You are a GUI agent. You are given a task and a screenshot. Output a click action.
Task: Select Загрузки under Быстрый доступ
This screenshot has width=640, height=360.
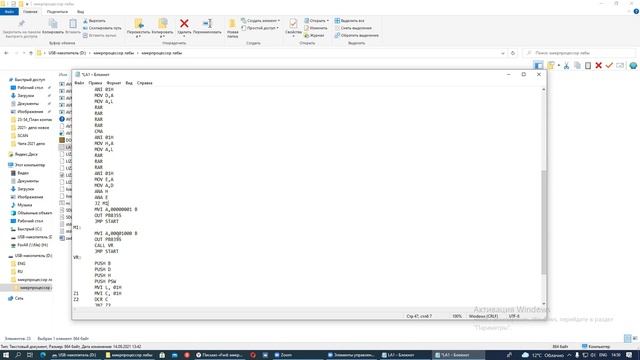tap(25, 96)
